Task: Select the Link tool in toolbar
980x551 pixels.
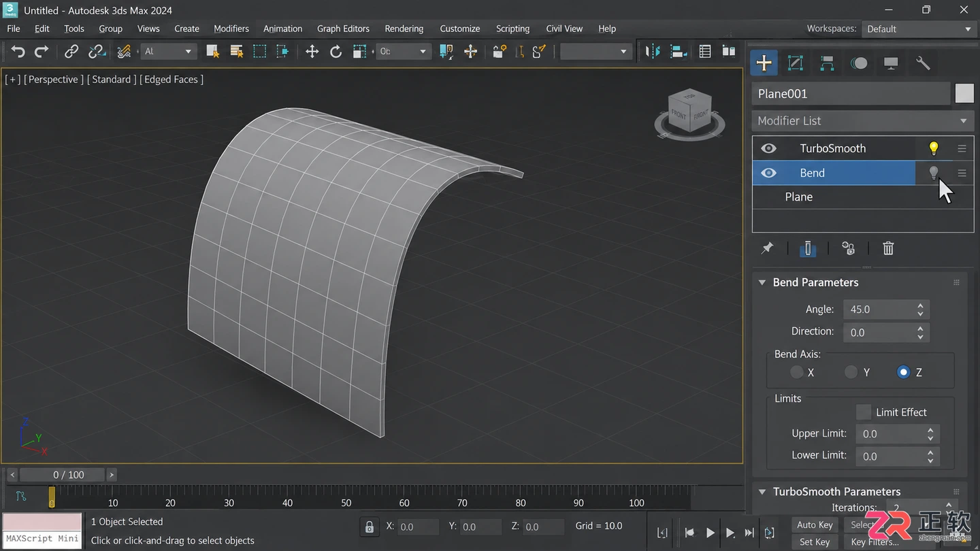Action: pos(71,52)
